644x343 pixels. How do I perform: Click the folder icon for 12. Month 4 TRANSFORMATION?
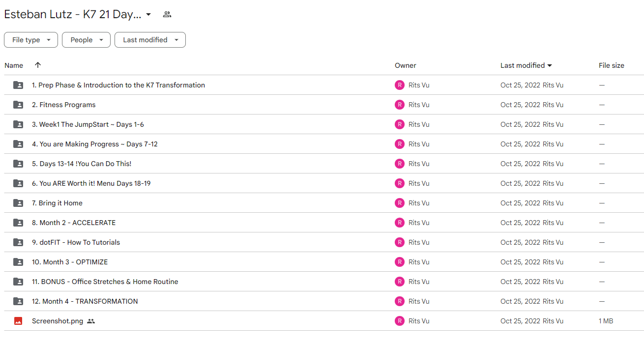click(x=18, y=301)
